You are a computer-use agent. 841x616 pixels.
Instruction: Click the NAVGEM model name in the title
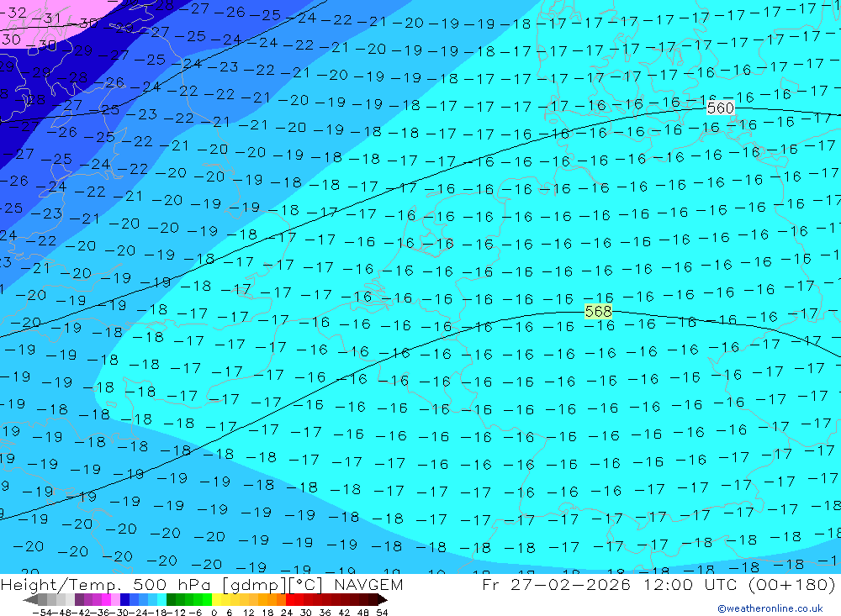coord(368,584)
